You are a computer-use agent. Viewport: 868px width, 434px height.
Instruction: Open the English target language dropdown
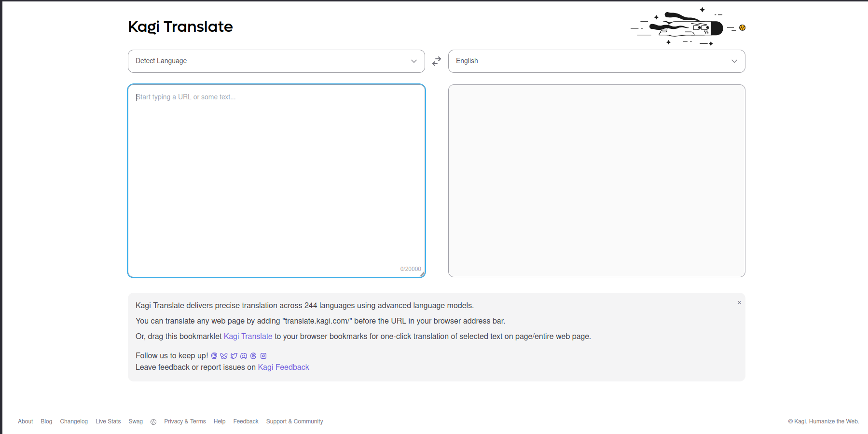[596, 61]
